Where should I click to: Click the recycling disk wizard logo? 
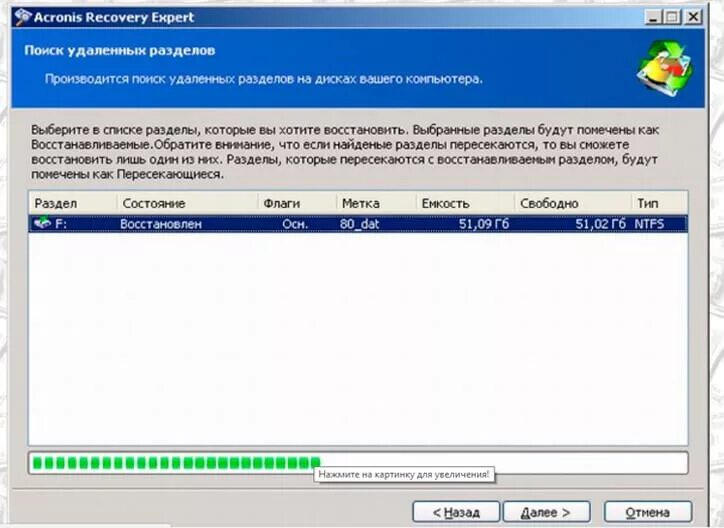click(x=664, y=68)
